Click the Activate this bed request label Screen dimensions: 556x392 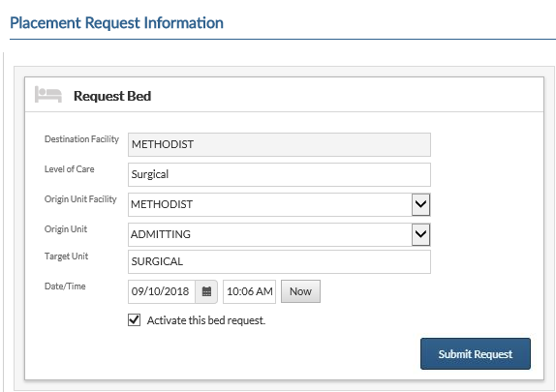[206, 320]
